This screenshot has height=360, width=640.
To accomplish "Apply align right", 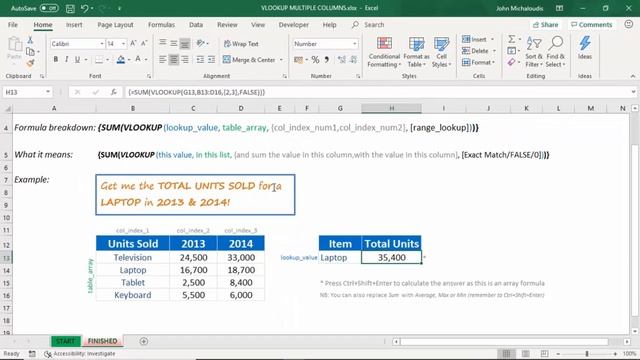I will click(185, 60).
